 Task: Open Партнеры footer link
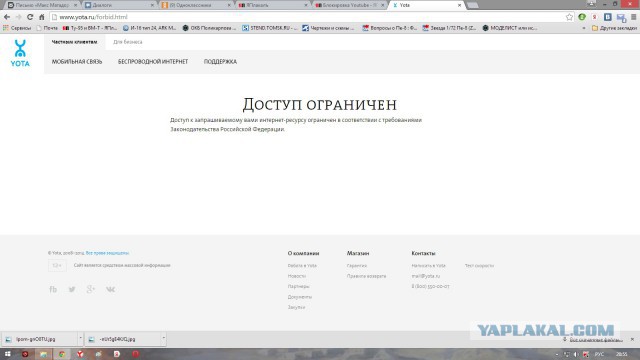298,287
